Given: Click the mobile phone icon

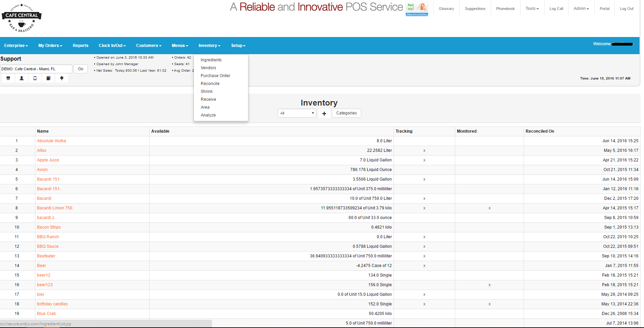Looking at the screenshot, I should click(35, 78).
